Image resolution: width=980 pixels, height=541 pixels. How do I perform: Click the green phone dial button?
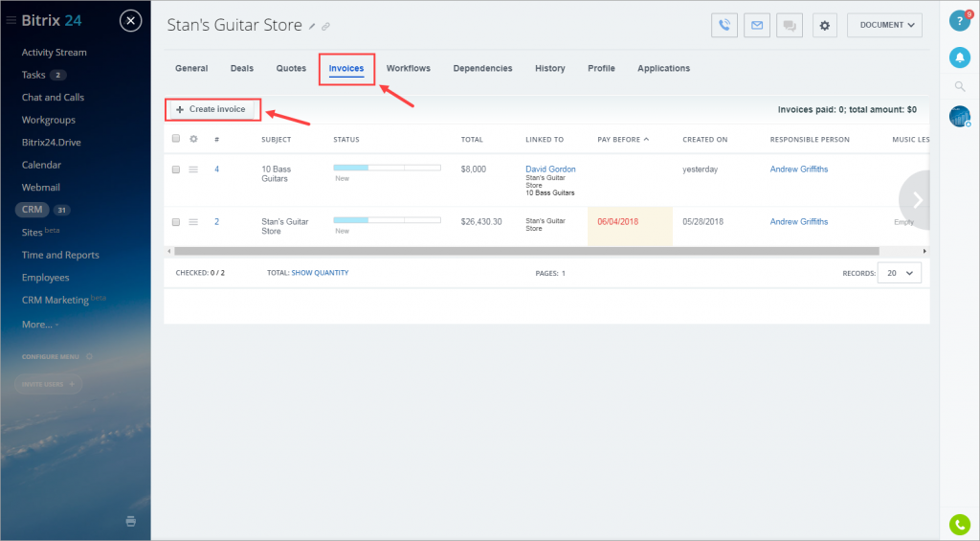click(959, 525)
